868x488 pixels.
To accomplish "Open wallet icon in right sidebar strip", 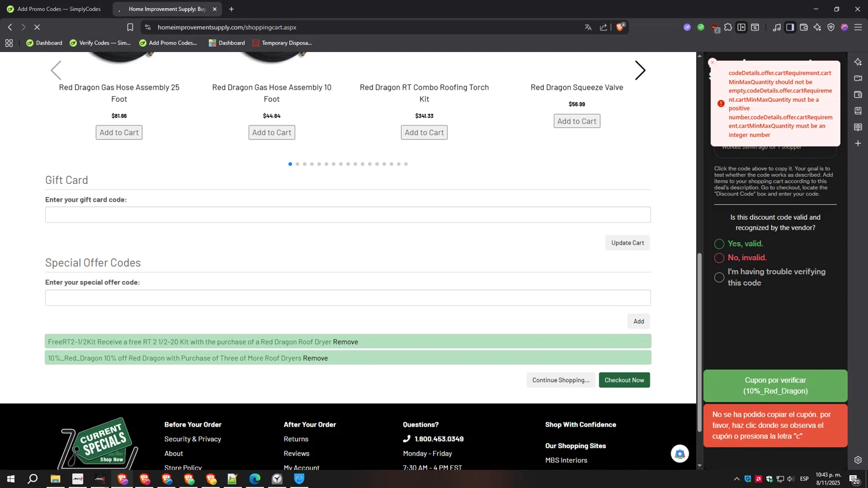I will (x=858, y=94).
